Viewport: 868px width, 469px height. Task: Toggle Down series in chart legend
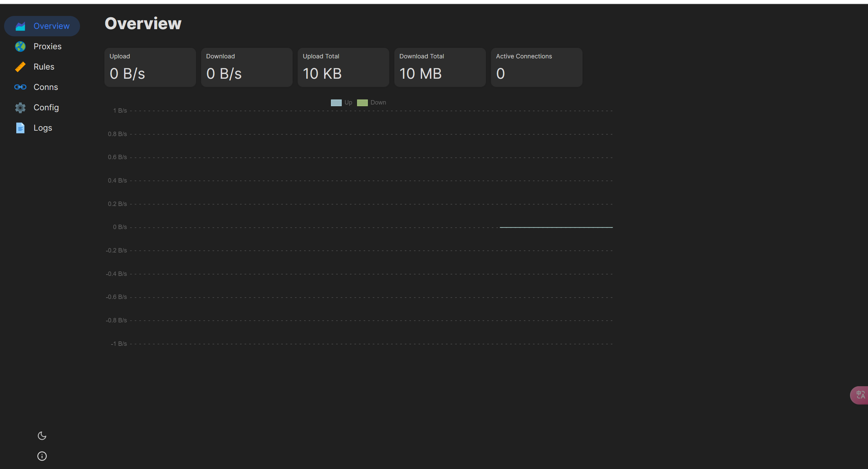click(x=378, y=102)
